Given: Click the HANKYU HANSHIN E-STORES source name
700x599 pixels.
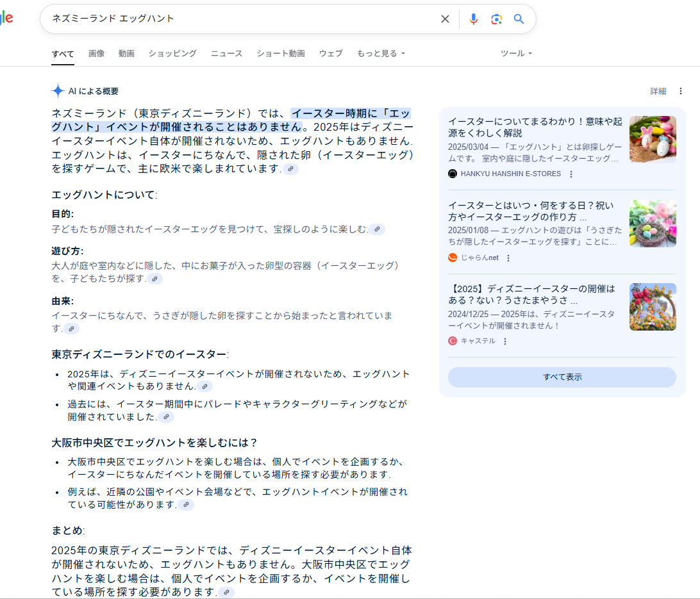Looking at the screenshot, I should pos(511,174).
